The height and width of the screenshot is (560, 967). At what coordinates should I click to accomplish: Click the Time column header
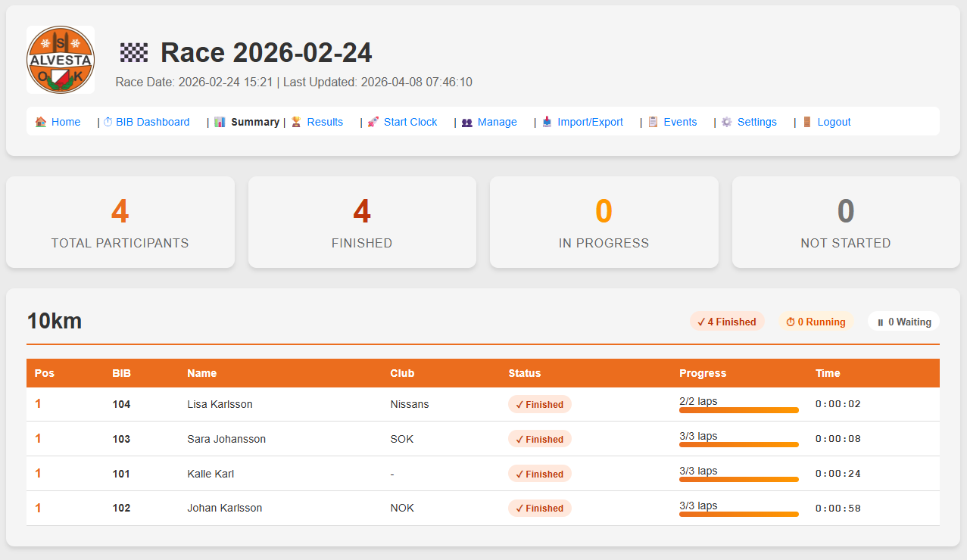point(828,373)
